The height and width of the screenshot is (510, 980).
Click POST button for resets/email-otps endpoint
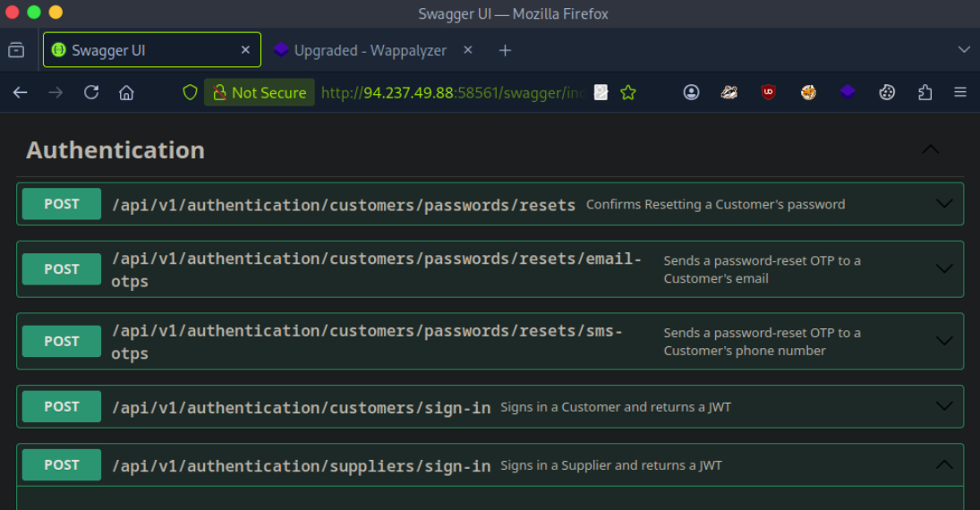pyautogui.click(x=62, y=269)
